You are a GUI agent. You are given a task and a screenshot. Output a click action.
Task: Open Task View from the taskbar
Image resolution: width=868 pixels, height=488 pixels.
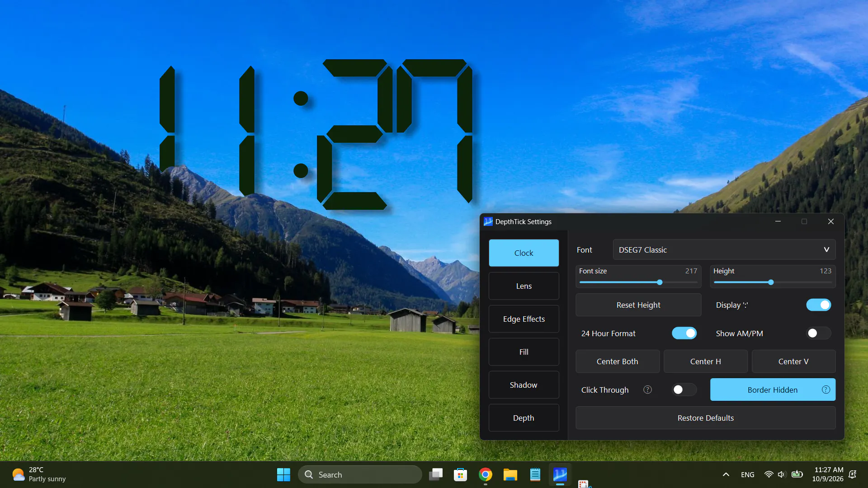[x=436, y=474]
